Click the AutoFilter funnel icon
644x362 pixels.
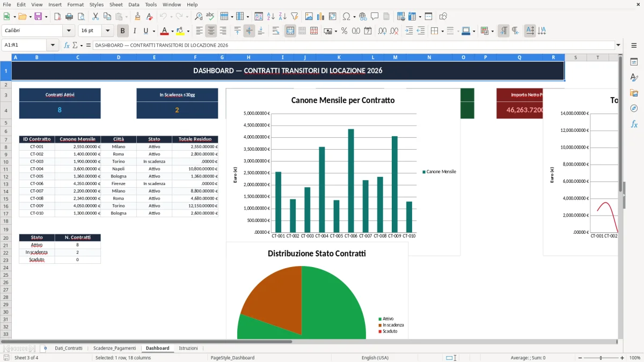pyautogui.click(x=294, y=17)
